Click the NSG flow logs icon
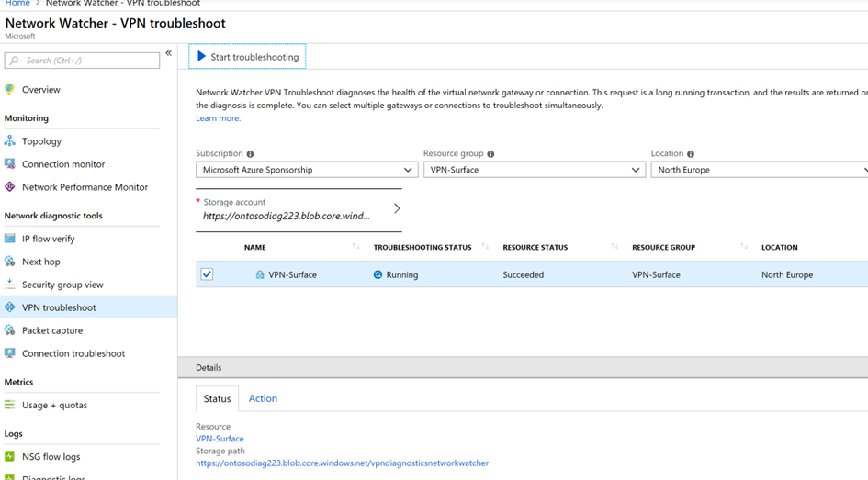Viewport: 868px width, 480px height. 9,456
